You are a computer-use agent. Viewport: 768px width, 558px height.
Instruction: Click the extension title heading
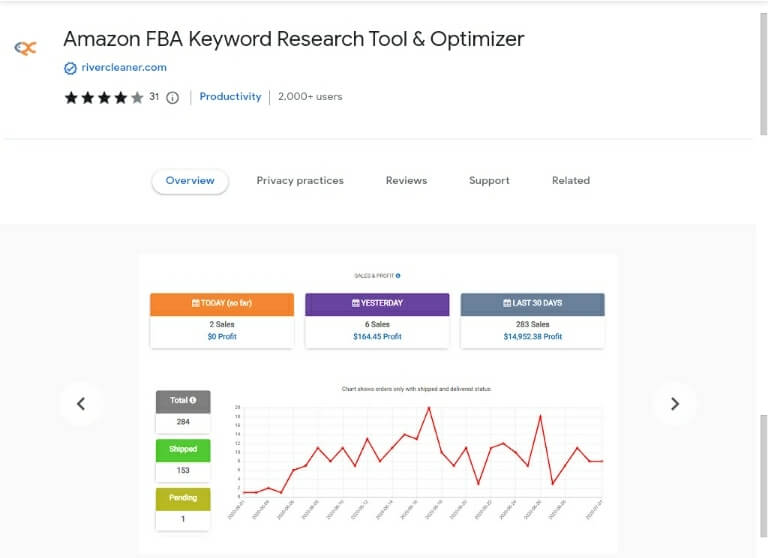coord(294,39)
